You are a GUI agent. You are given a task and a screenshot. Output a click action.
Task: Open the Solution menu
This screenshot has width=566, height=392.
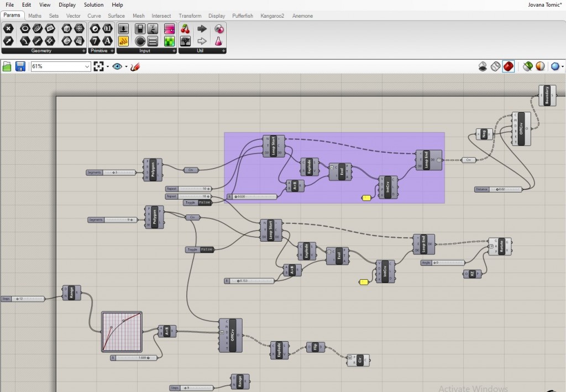[93, 4]
